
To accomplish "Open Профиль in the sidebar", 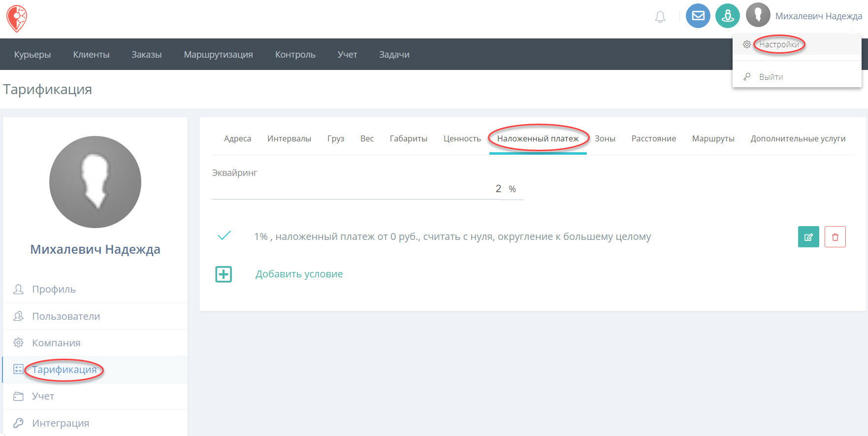I will click(x=54, y=289).
